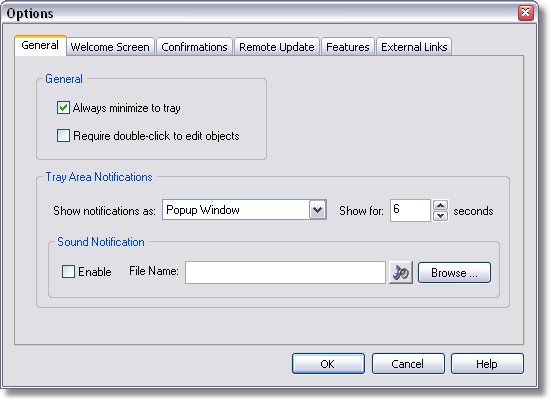Click the Cancel button
This screenshot has width=551, height=401.
click(x=408, y=364)
